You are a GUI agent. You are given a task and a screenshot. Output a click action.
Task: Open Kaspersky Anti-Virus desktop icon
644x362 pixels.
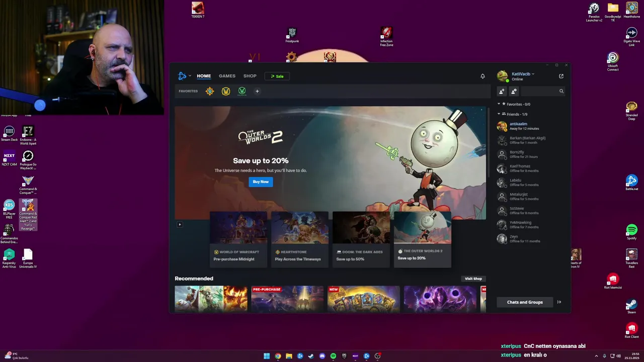9,258
